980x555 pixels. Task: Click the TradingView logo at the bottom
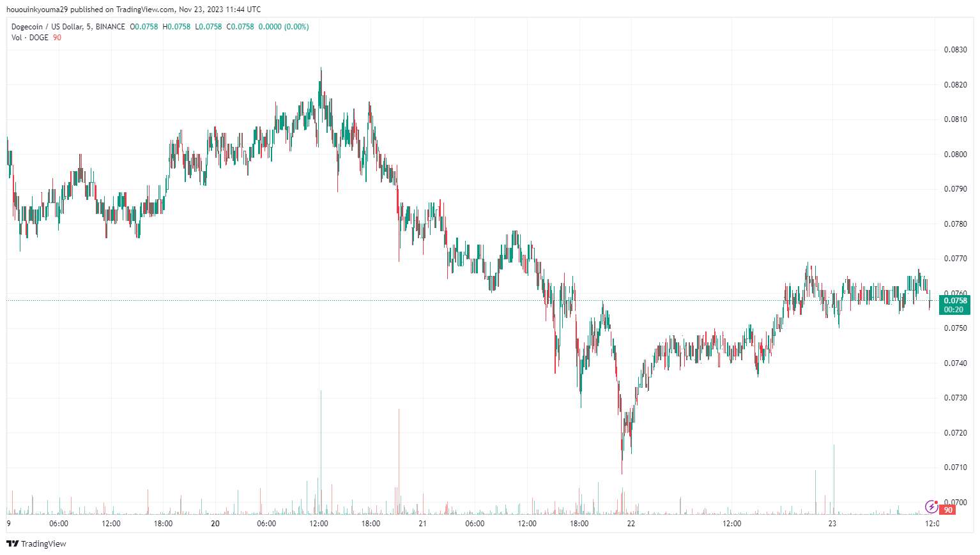coord(36,544)
